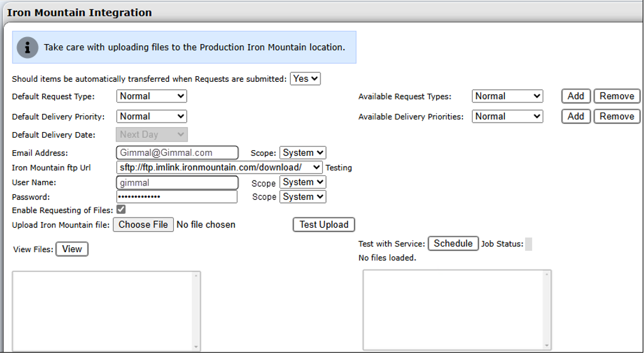Open the Password Scope dropdown
Viewport: 644px width, 354px height.
tap(303, 197)
